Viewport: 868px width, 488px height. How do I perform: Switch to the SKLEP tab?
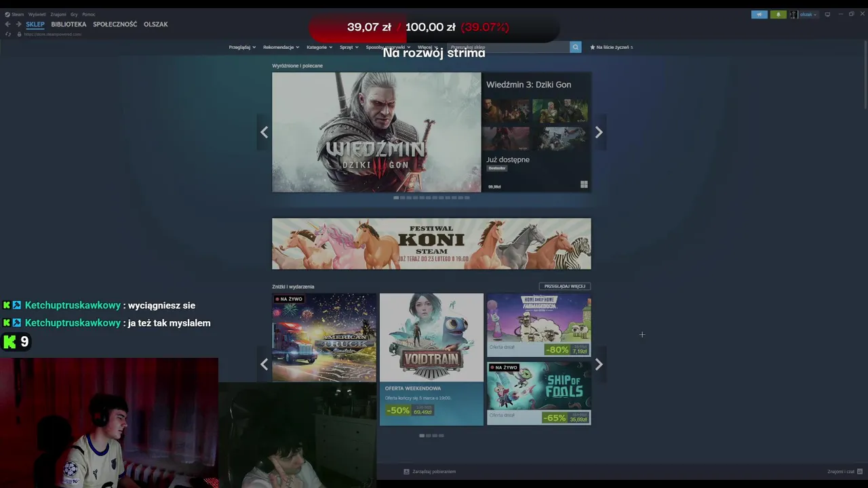(35, 24)
